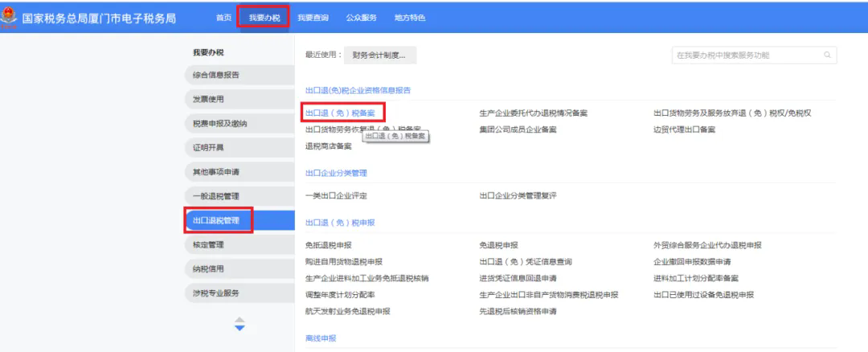Focus the 在我要办税中搜索服务功能 search field
The height and width of the screenshot is (352, 868).
(x=754, y=55)
